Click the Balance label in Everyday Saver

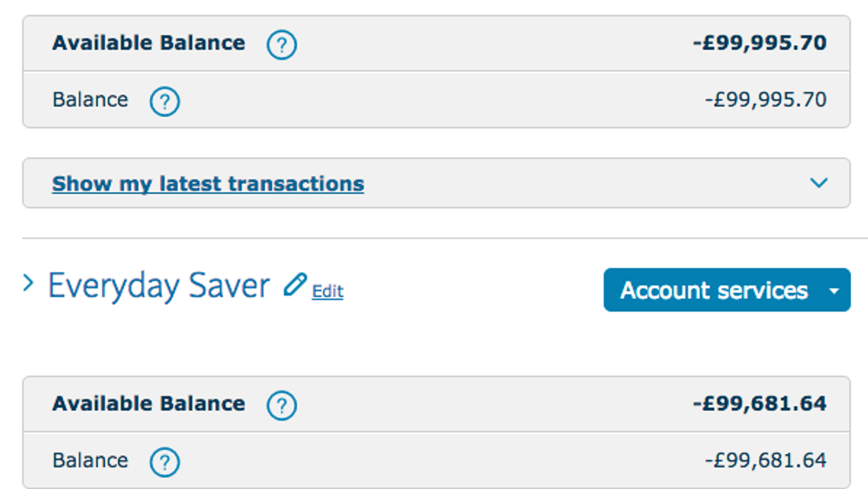pyautogui.click(x=90, y=460)
